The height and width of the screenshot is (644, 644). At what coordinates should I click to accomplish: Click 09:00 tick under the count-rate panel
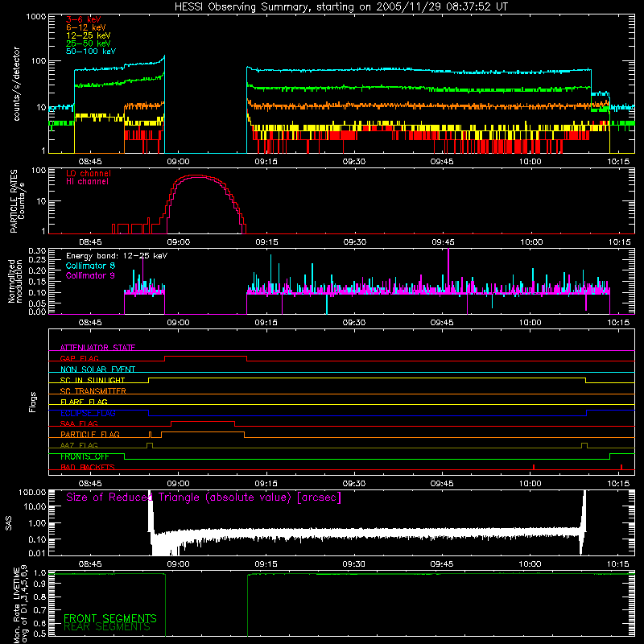[x=178, y=162]
